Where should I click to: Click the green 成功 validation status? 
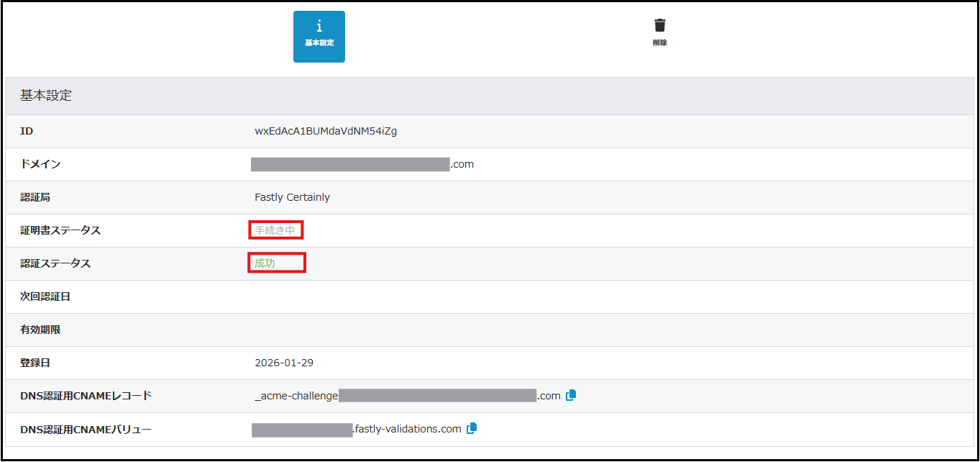[265, 263]
